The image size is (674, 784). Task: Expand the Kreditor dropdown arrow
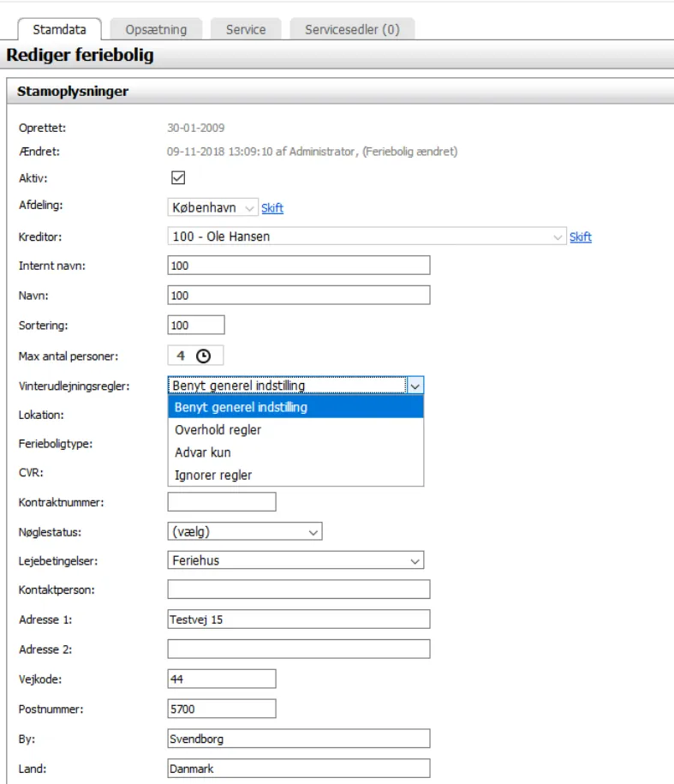coord(559,237)
